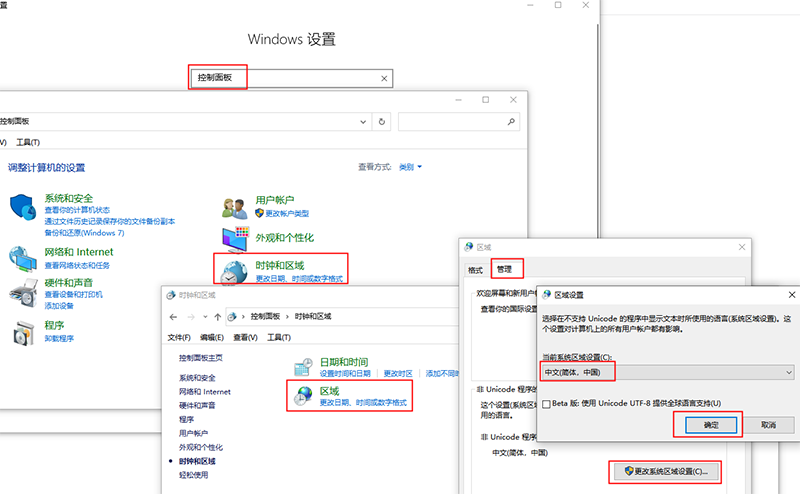
Task: Open 日期和时间 link
Action: (x=344, y=362)
